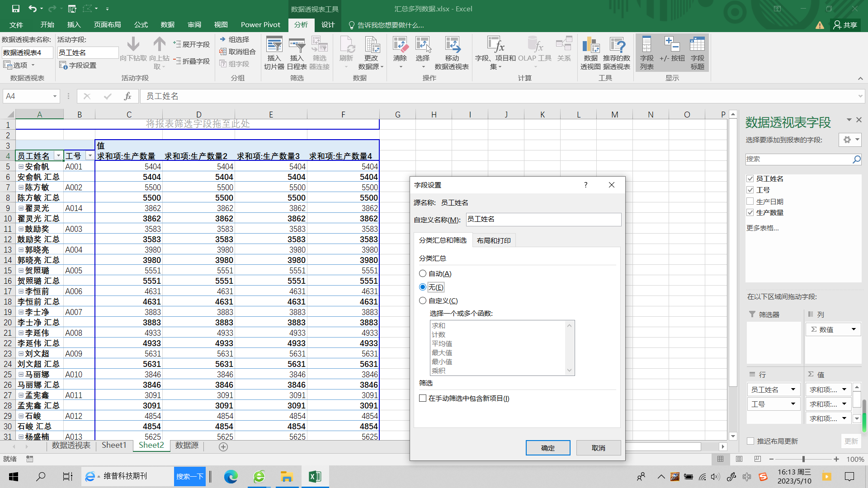Select the 无(E) radio button

coord(423,287)
